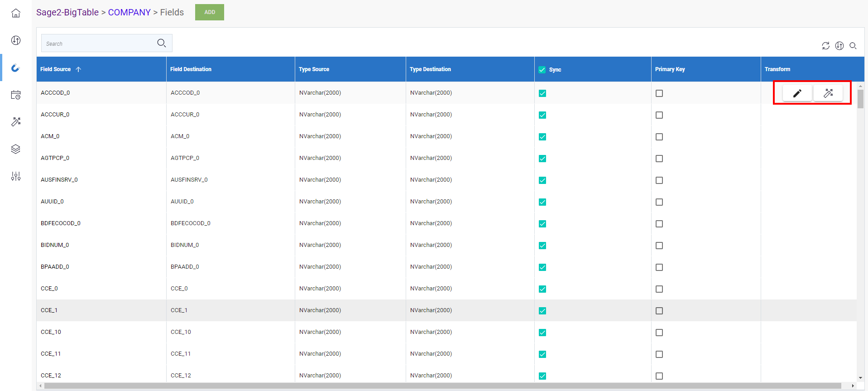Click the pencil edit icon for ACCCOD_0
The image size is (868, 391).
point(797,93)
